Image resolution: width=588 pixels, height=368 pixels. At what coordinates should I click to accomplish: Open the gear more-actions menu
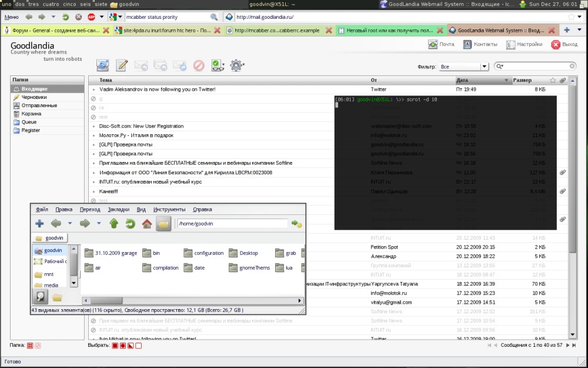pos(237,65)
